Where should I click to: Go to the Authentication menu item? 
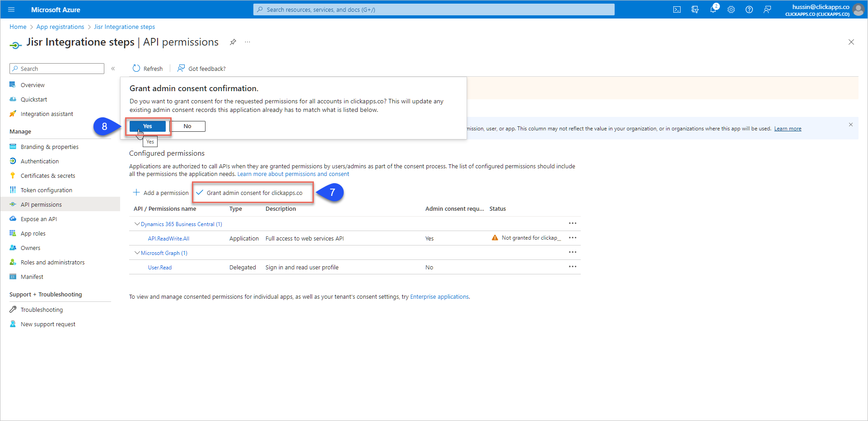tap(40, 161)
